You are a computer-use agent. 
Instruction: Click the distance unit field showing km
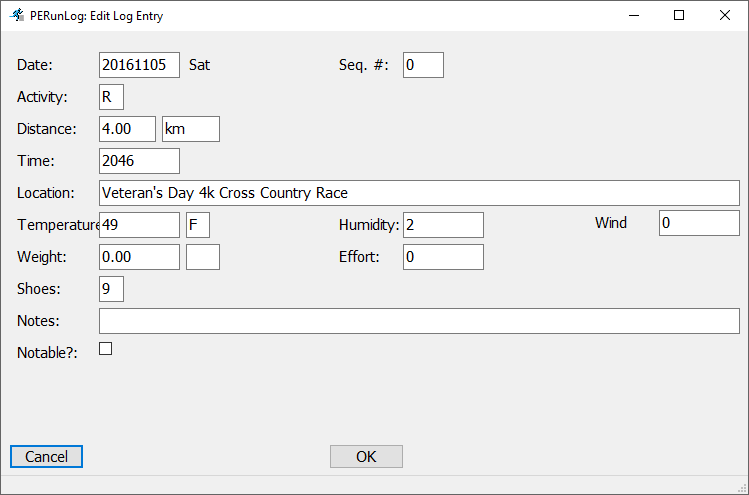190,129
